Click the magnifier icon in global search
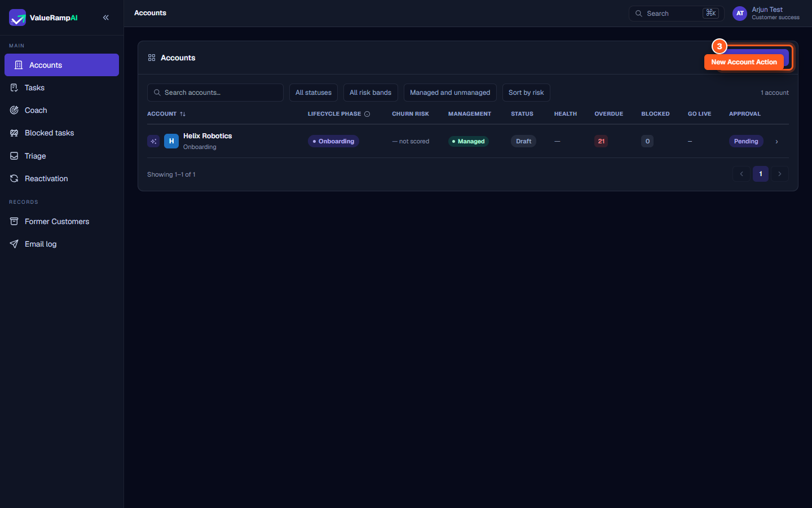This screenshot has width=812, height=508. [639, 14]
